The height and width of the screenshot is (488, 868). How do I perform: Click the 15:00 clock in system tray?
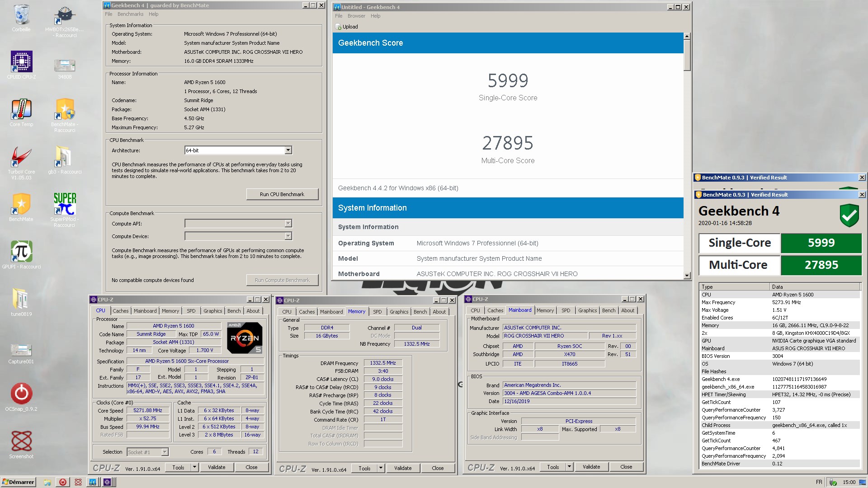tap(849, 482)
